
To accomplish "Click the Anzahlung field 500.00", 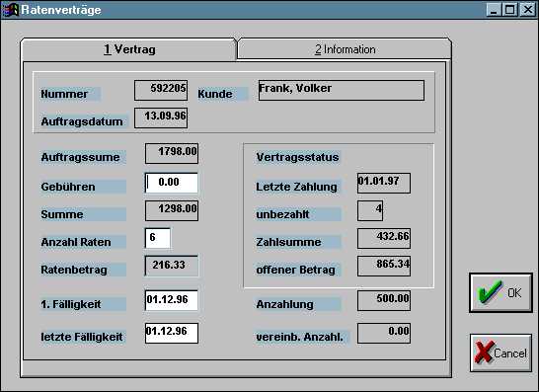I will pos(384,300).
